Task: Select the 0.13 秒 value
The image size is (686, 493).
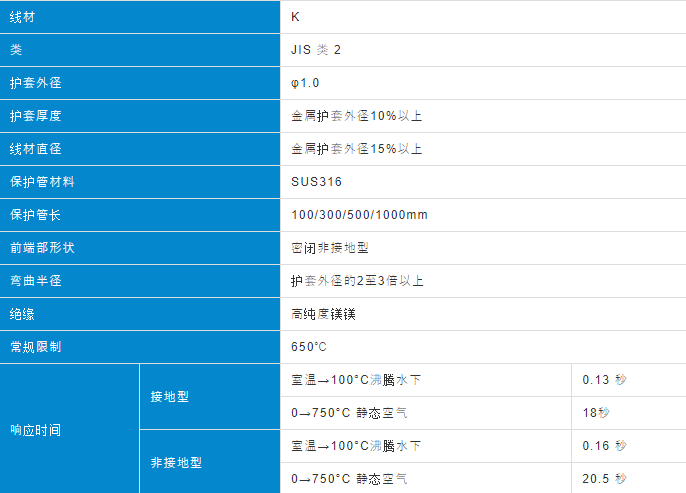Action: [604, 380]
